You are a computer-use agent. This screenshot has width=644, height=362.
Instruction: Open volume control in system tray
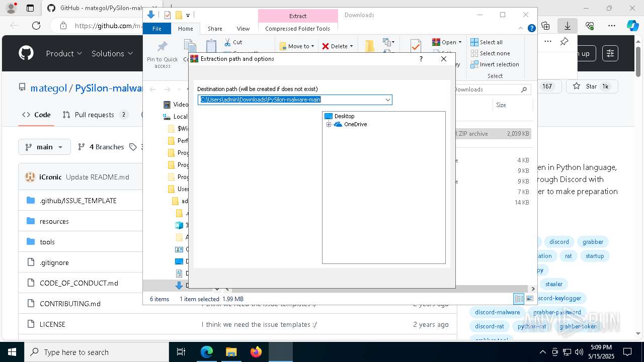[x=579, y=352]
